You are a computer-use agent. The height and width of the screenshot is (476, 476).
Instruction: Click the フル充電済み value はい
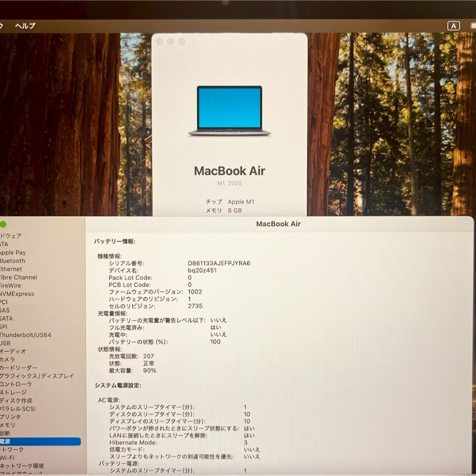pyautogui.click(x=216, y=327)
